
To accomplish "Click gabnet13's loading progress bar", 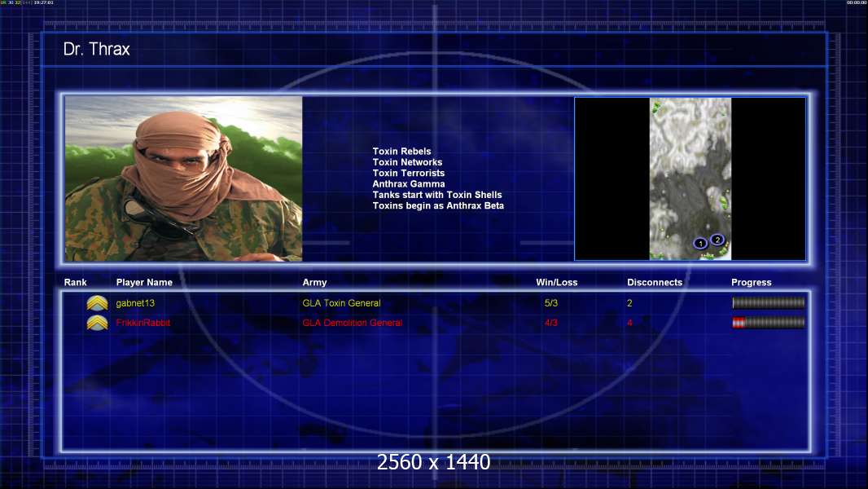I will (x=769, y=302).
